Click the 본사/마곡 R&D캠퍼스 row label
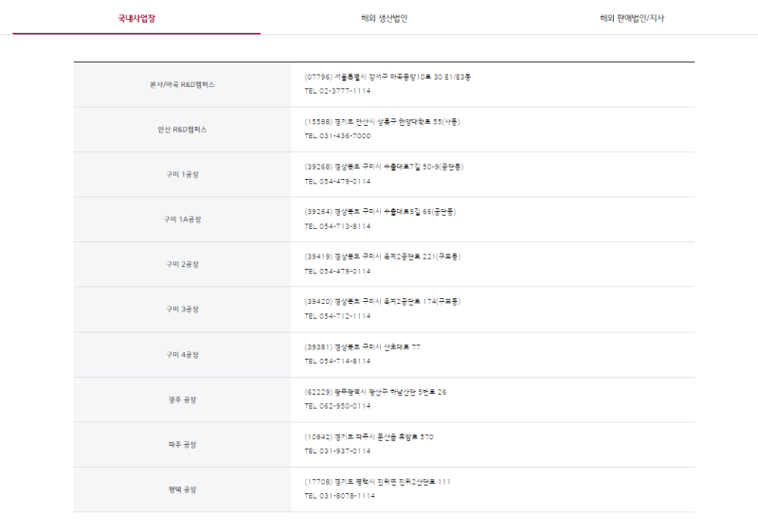The height and width of the screenshot is (532, 758). (182, 84)
